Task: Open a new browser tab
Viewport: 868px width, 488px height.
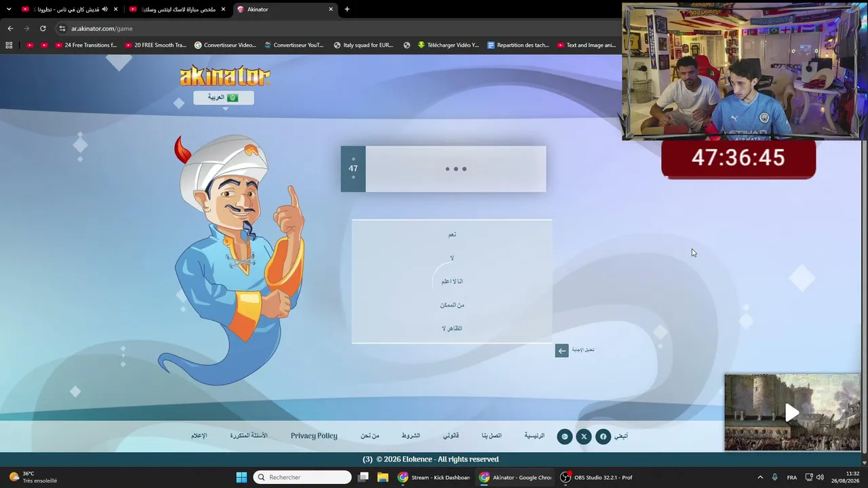Action: (347, 9)
